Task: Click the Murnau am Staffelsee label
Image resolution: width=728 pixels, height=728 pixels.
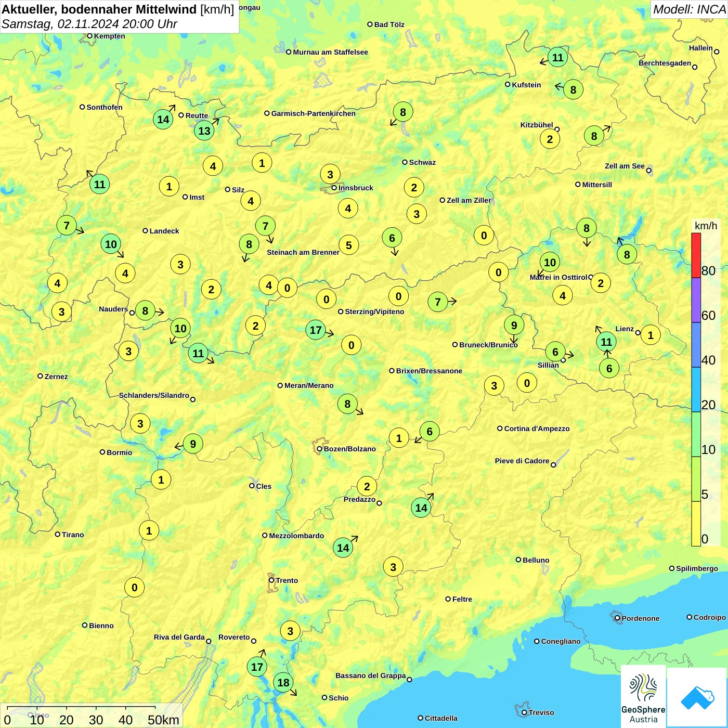Action: (331, 52)
